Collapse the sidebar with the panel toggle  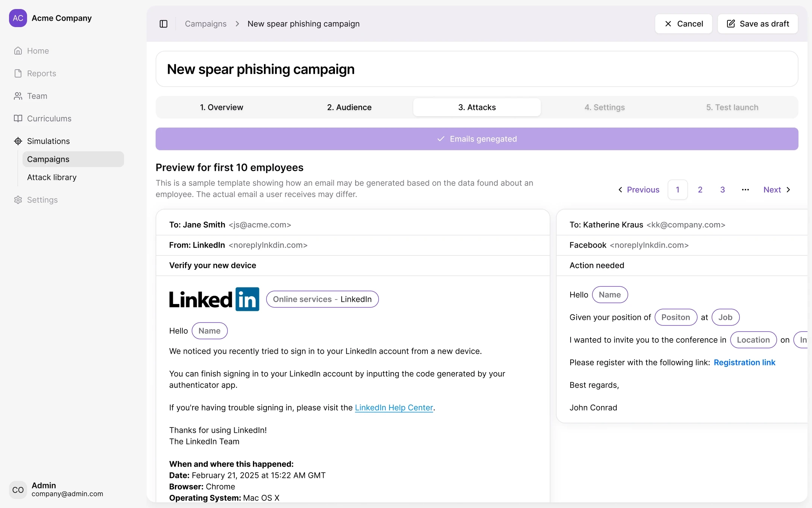coord(163,24)
